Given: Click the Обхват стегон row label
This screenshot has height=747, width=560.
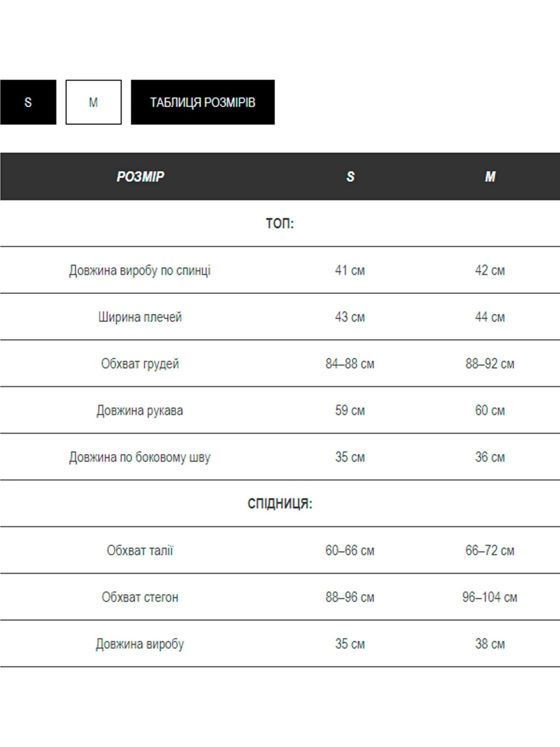Looking at the screenshot, I should (140, 597).
